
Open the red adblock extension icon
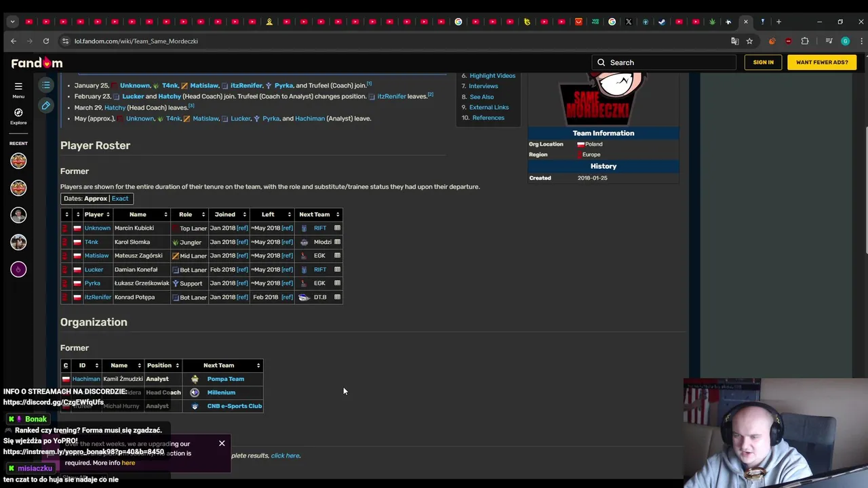pos(788,41)
